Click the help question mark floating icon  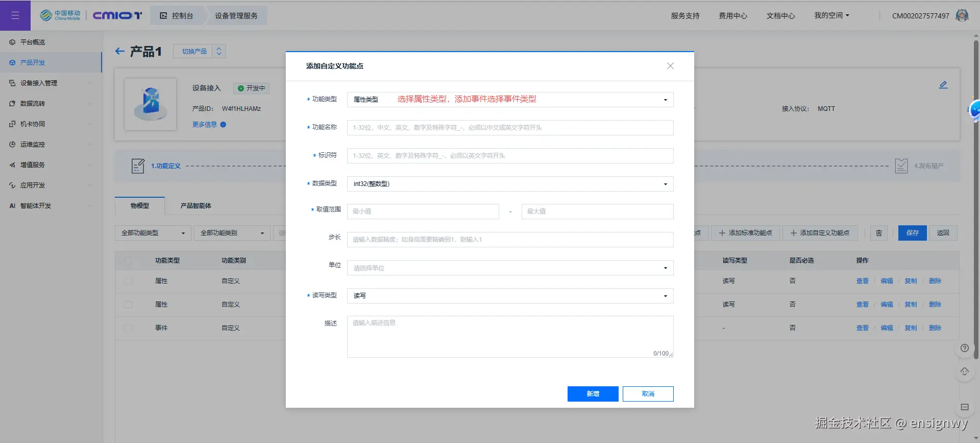tap(964, 348)
